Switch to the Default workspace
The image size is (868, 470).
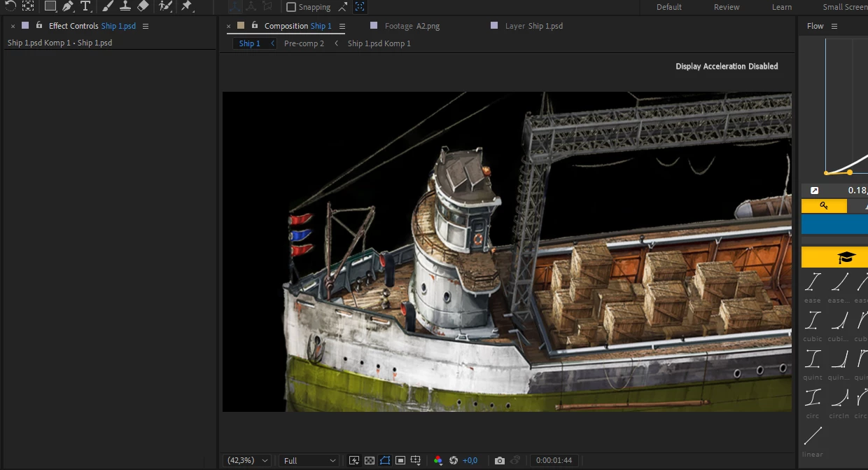[669, 7]
